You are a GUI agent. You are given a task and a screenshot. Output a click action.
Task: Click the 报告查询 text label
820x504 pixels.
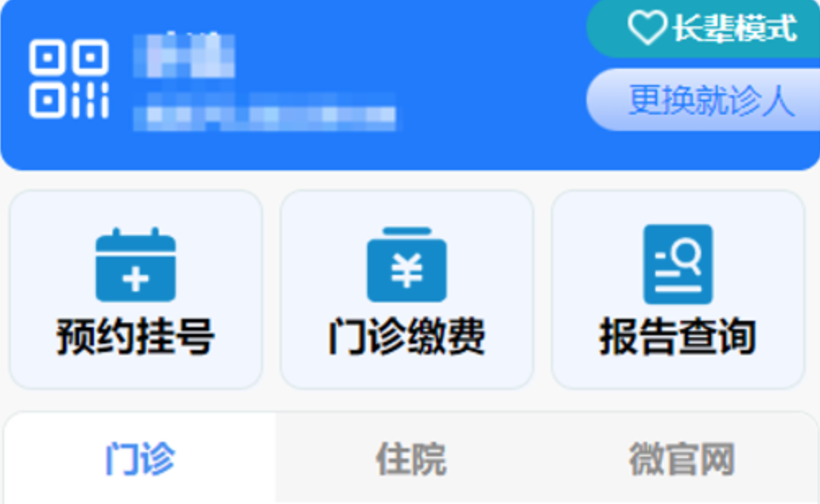678,337
